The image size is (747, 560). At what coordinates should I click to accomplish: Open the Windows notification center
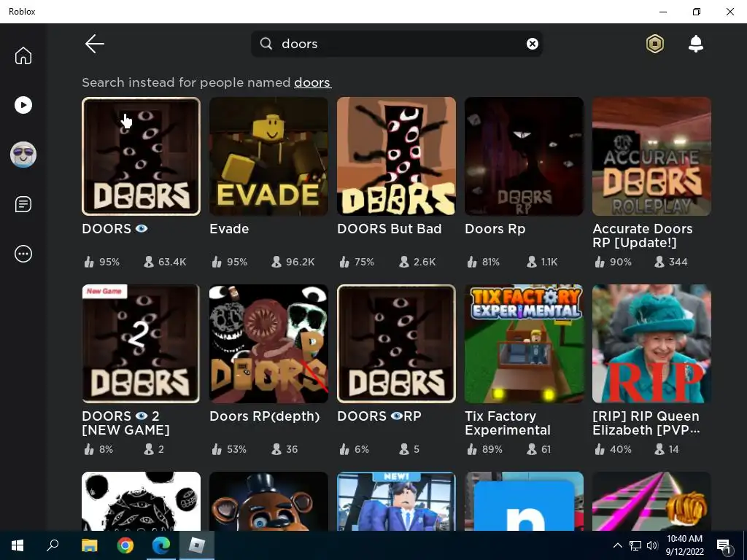(x=724, y=545)
